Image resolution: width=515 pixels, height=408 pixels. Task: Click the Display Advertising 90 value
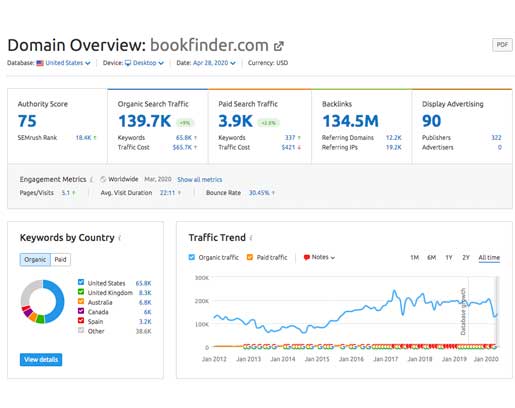click(432, 121)
